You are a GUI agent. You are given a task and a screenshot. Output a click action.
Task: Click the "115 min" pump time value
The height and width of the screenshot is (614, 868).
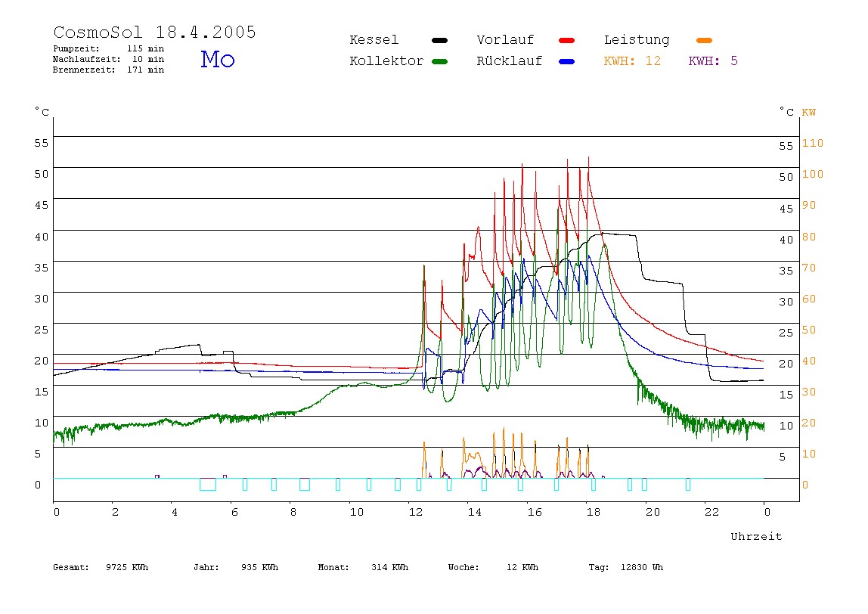pyautogui.click(x=146, y=48)
